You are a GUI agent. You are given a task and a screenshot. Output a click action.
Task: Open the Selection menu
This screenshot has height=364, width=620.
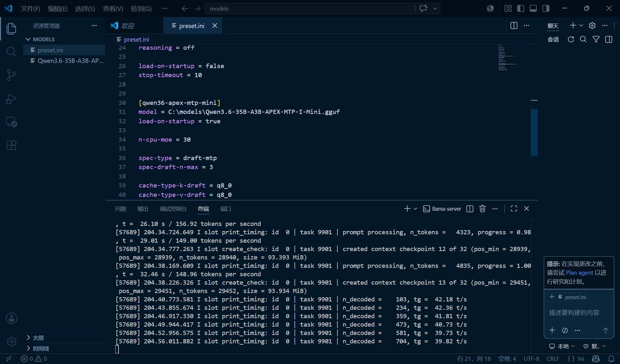point(85,9)
